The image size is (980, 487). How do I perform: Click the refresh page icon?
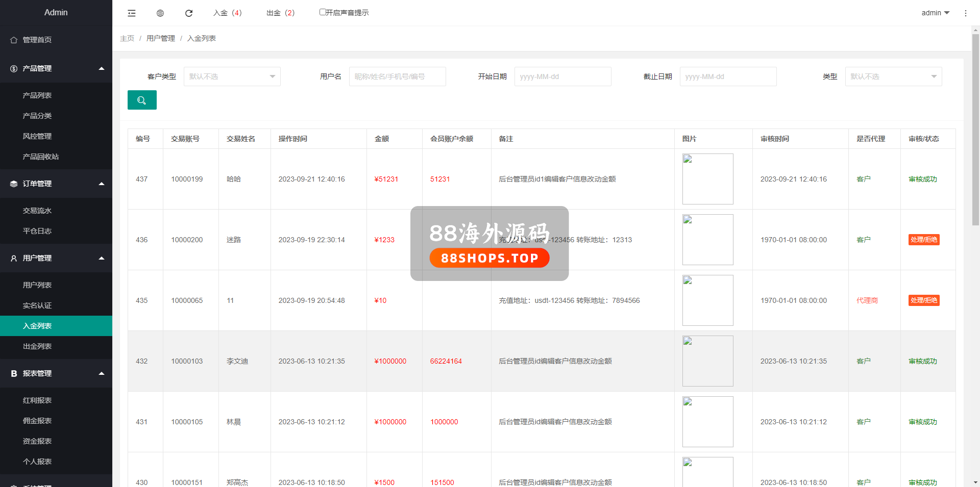coord(189,13)
